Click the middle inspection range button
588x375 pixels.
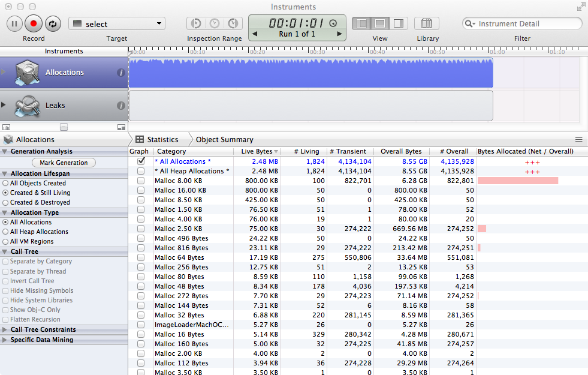pyautogui.click(x=215, y=23)
